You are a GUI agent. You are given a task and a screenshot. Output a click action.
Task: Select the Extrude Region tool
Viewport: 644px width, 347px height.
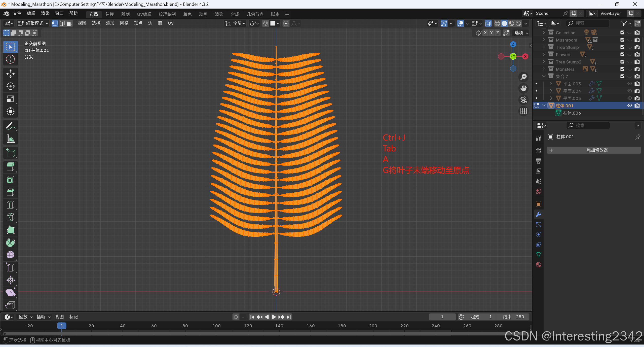[10, 167]
